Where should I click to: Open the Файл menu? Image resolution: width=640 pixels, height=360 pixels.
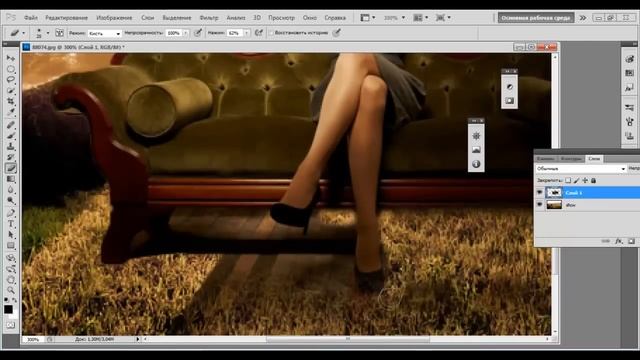point(31,18)
